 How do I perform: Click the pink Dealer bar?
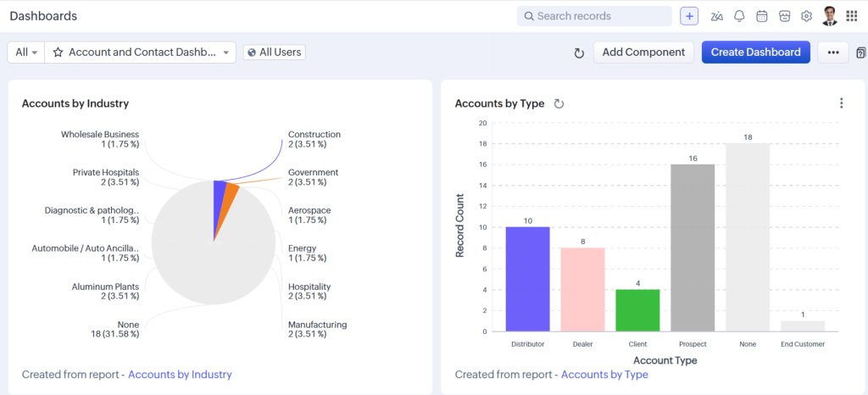(x=583, y=290)
